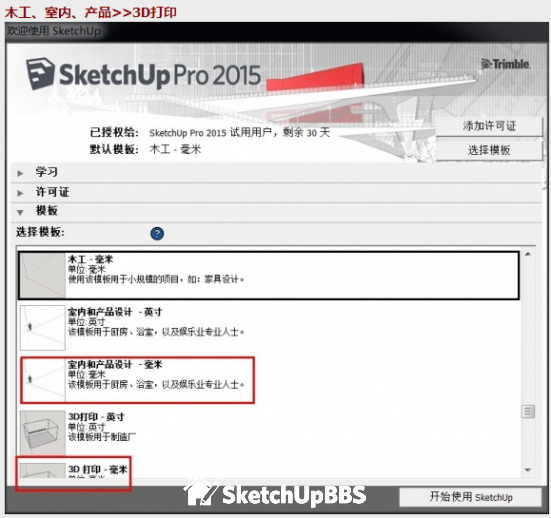Click the Trimble logo
The height and width of the screenshot is (518, 551).
click(505, 64)
